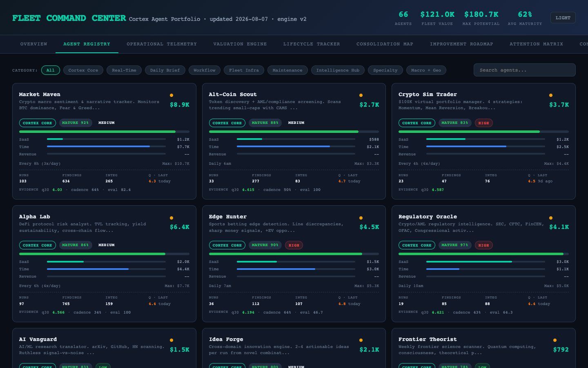Viewport: 588px width, 368px height.
Task: Open the Alt-Coin Scout agent card title
Action: coord(233,94)
